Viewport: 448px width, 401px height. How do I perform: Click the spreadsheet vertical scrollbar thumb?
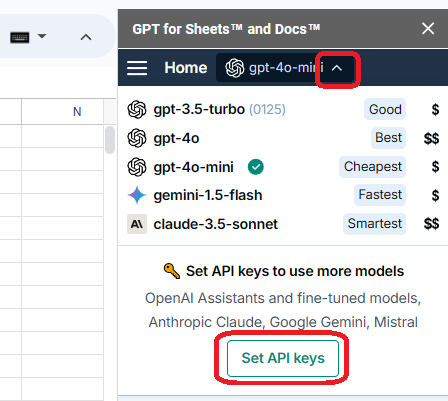(x=110, y=140)
